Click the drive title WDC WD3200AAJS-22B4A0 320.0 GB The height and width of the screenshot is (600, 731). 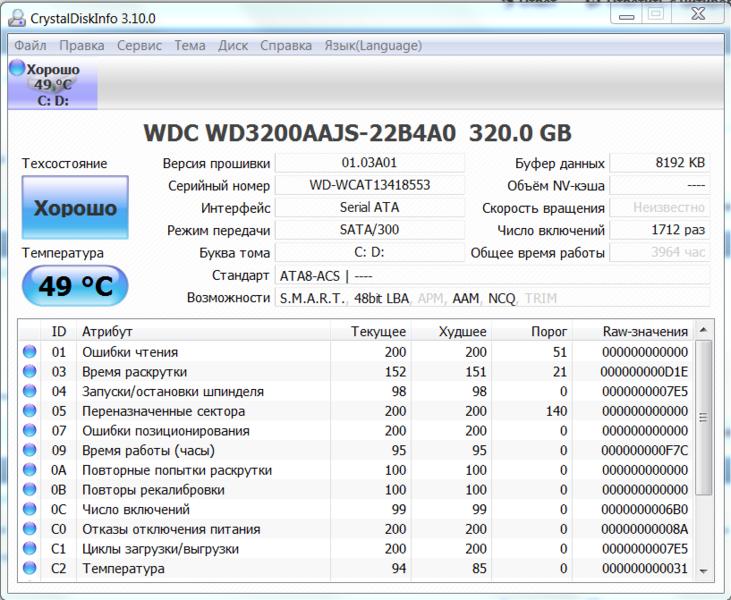(358, 133)
